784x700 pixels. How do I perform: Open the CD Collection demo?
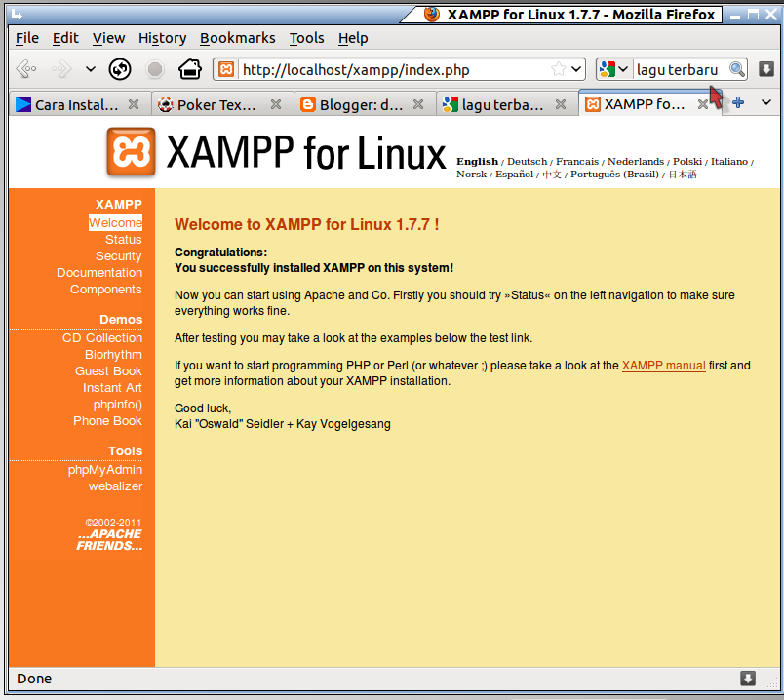coord(102,338)
